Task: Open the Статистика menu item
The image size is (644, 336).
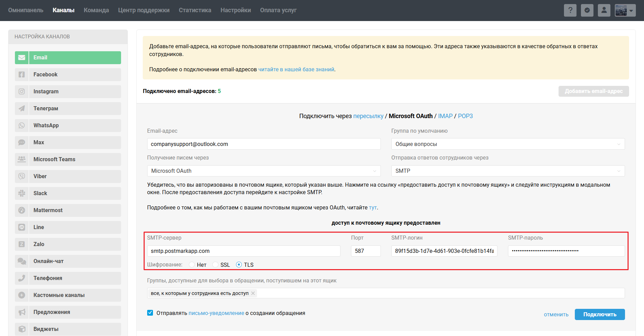Action: tap(195, 10)
